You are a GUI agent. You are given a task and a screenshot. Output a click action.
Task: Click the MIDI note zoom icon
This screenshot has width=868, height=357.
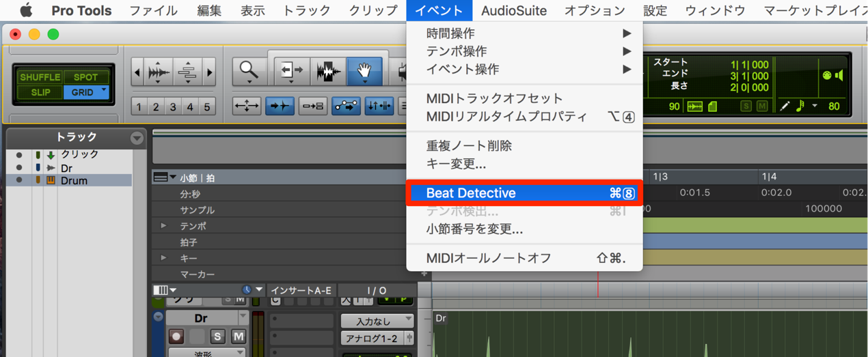tap(187, 72)
